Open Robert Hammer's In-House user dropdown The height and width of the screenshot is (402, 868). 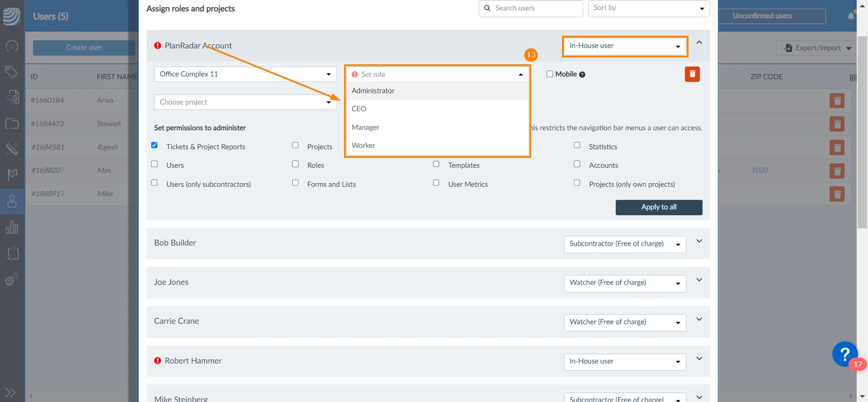(x=625, y=362)
